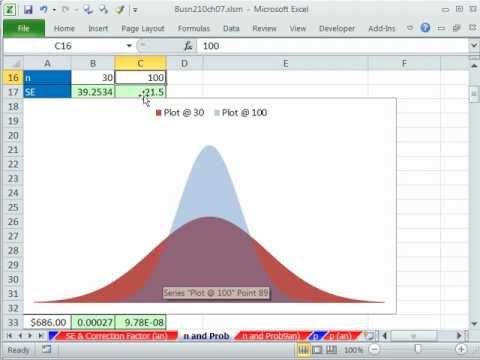Open the n and Prob(an) sheet tab
The width and height of the screenshot is (480, 360).
coord(271,336)
